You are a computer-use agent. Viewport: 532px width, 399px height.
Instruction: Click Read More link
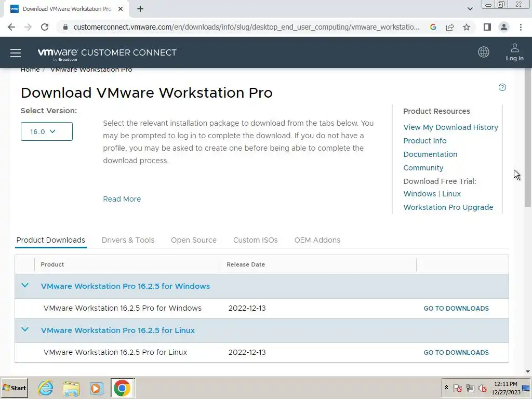pos(122,199)
